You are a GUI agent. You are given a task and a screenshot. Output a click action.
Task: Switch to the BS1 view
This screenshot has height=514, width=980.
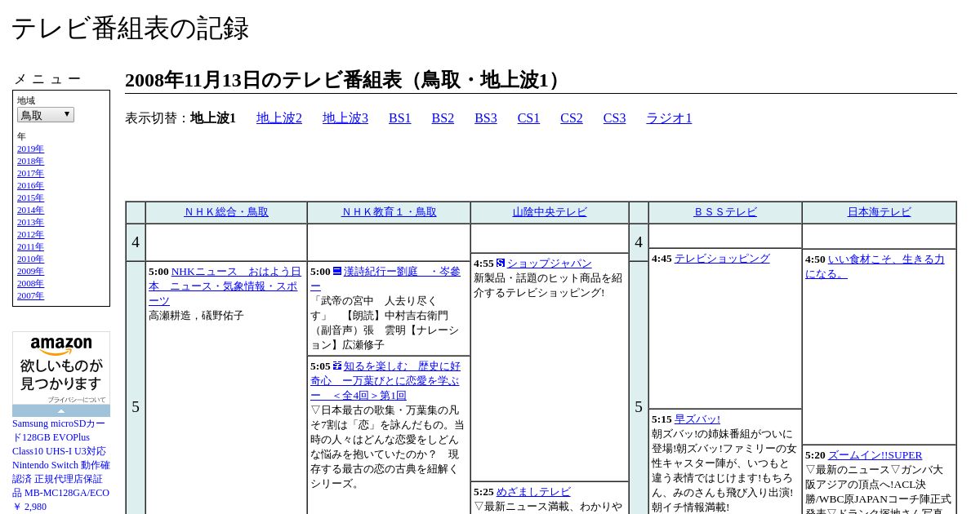pyautogui.click(x=400, y=118)
